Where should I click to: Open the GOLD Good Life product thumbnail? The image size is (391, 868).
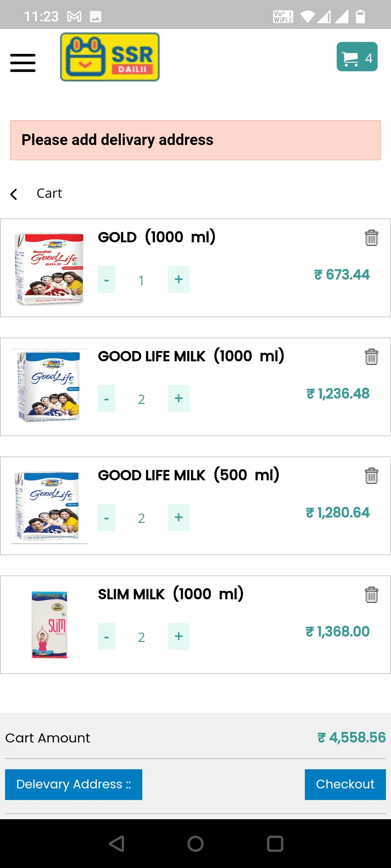pos(49,268)
